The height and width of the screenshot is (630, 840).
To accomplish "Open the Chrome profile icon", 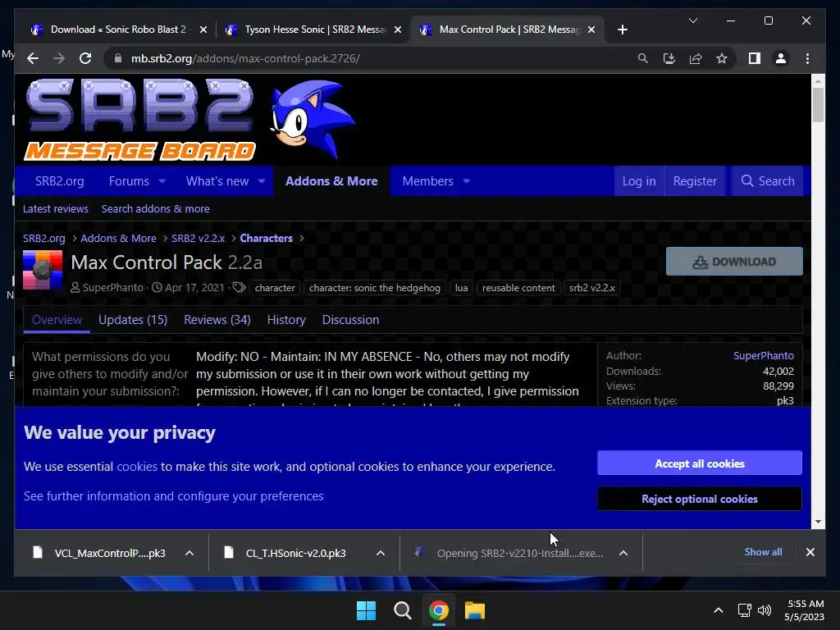I will pyautogui.click(x=781, y=58).
